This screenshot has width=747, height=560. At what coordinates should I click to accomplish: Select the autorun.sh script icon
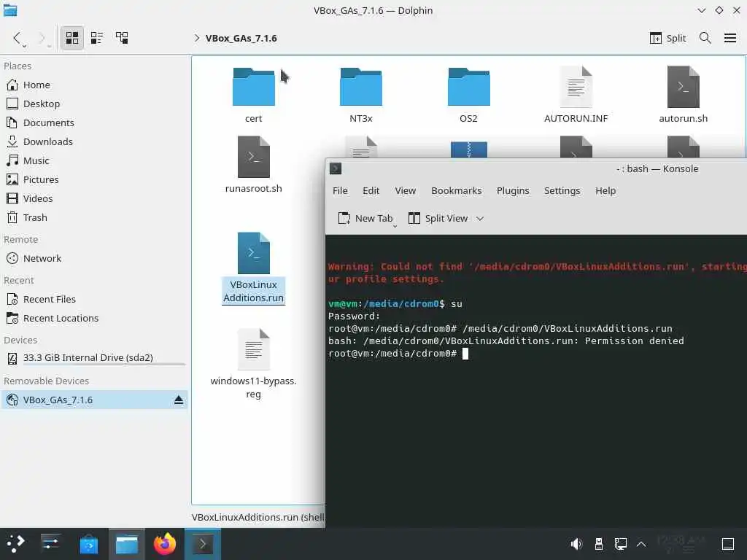click(x=683, y=87)
